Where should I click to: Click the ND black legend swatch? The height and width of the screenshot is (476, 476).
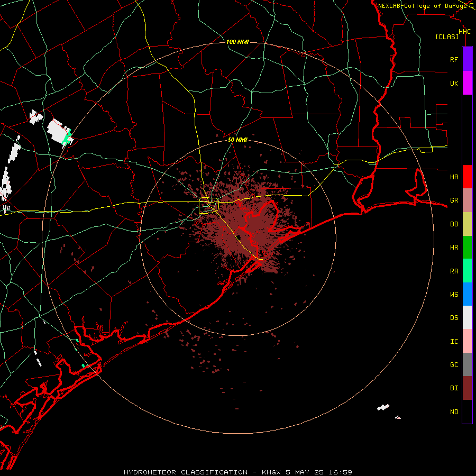coord(467,411)
